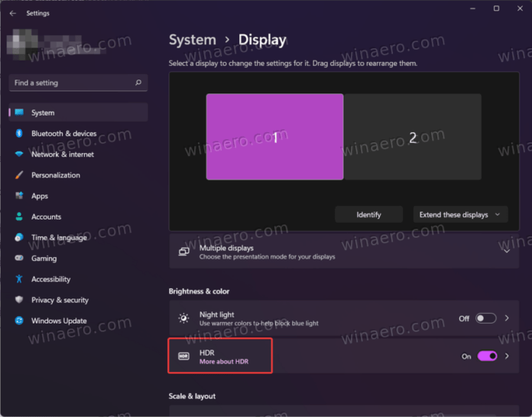The width and height of the screenshot is (532, 417).
Task: Click the HDR badge icon
Action: click(183, 357)
